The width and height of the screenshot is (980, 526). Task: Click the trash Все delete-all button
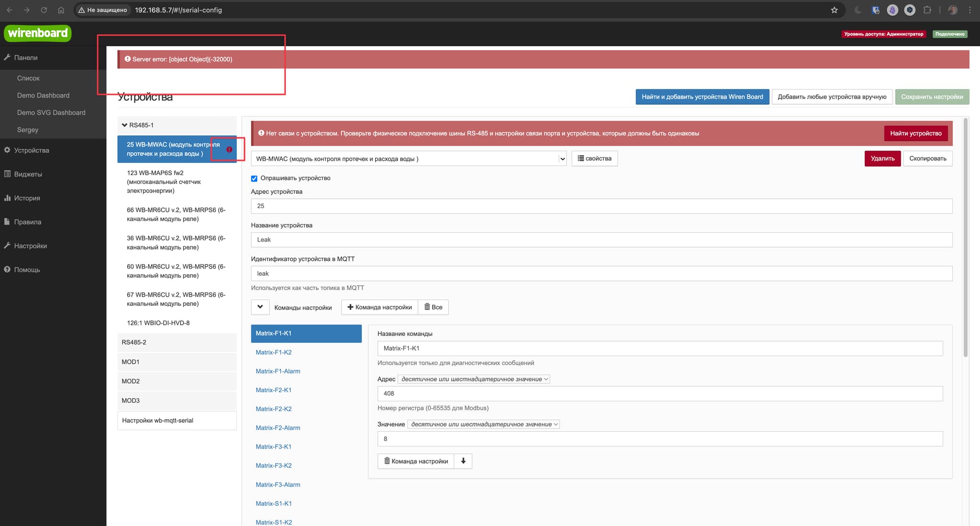coord(433,307)
